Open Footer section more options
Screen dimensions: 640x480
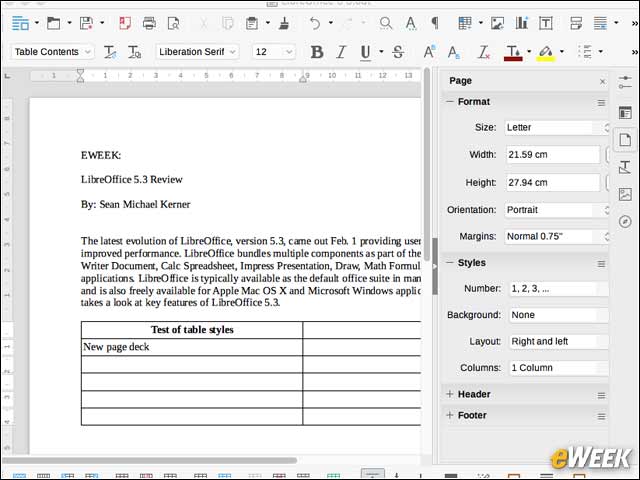tap(601, 416)
